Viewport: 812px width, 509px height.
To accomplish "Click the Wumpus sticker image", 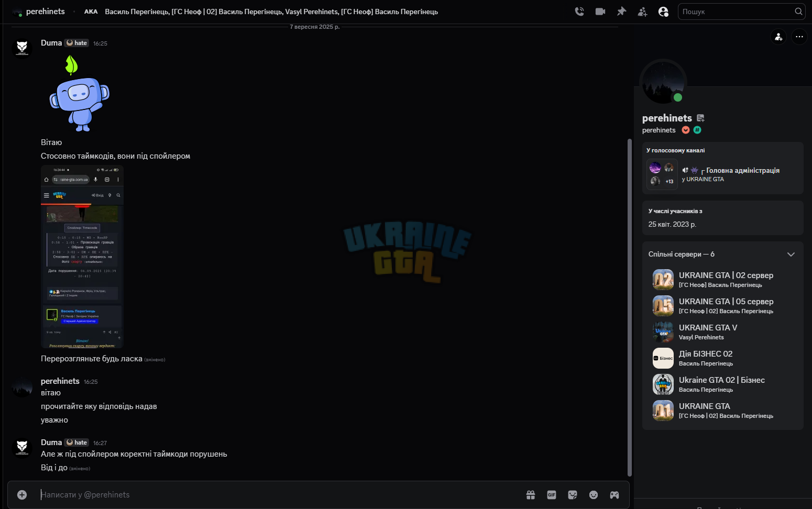I will pyautogui.click(x=80, y=93).
